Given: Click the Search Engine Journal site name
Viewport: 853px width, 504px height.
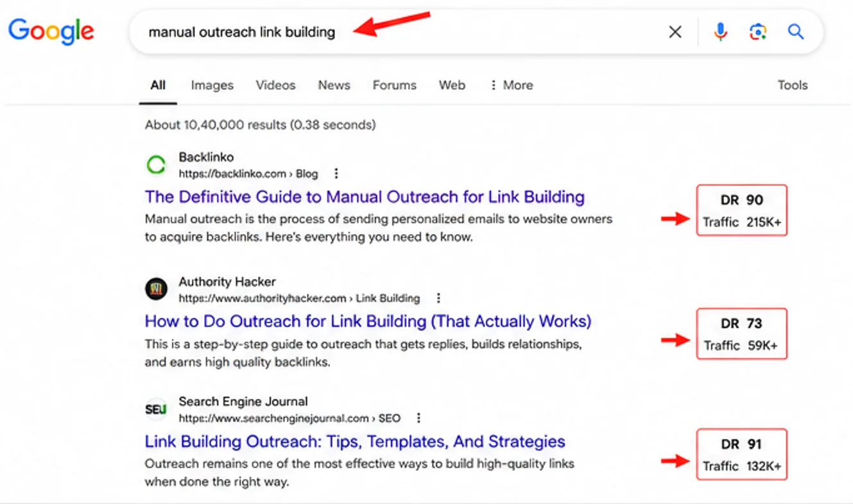Looking at the screenshot, I should (x=243, y=401).
